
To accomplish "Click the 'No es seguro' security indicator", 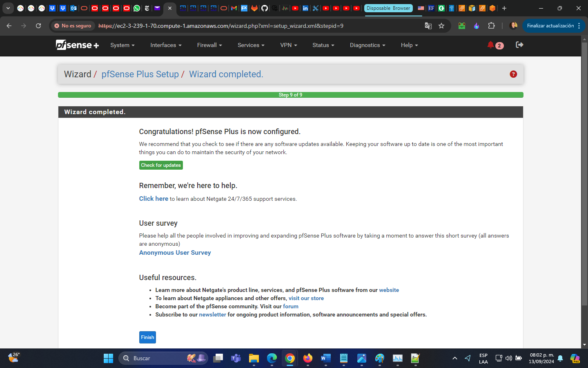I will click(73, 26).
